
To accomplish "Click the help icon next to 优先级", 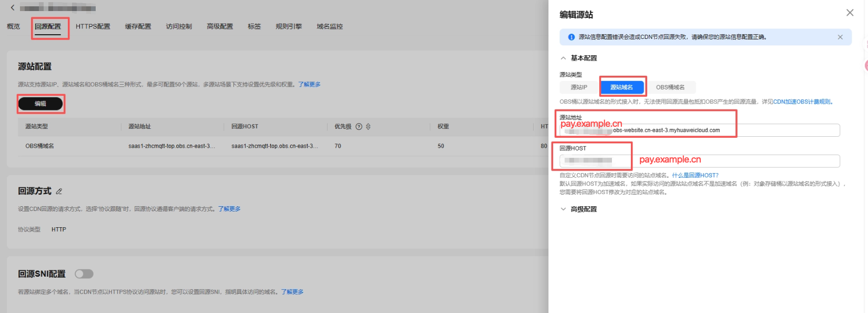I will [359, 126].
